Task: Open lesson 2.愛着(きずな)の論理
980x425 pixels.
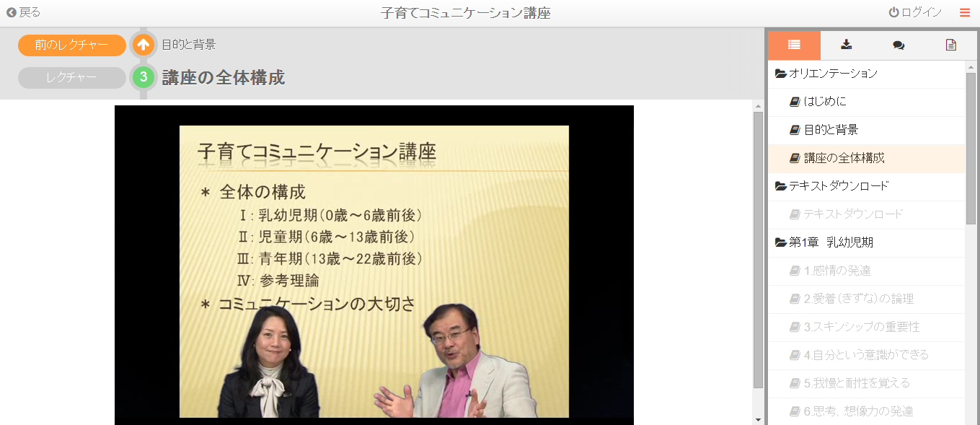Action: tap(867, 299)
